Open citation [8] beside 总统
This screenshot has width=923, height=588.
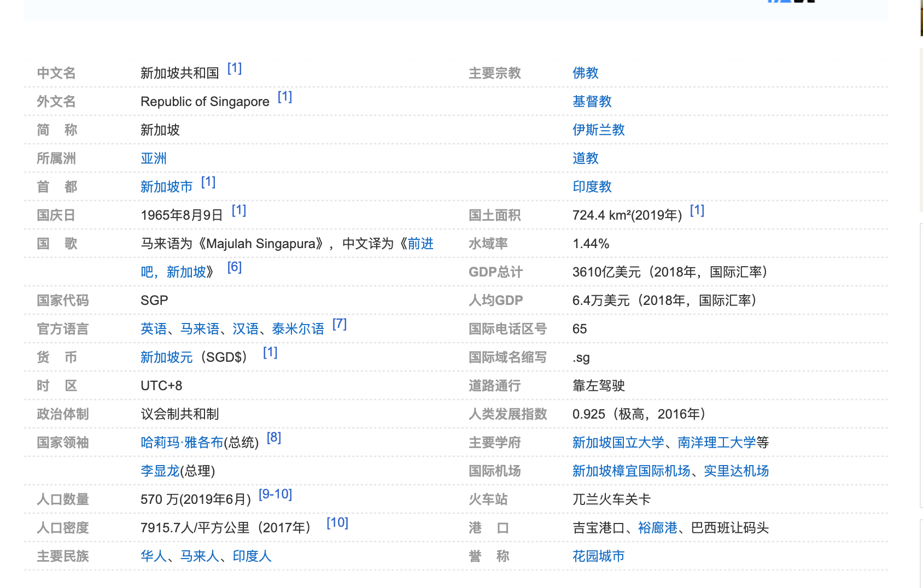(x=274, y=438)
